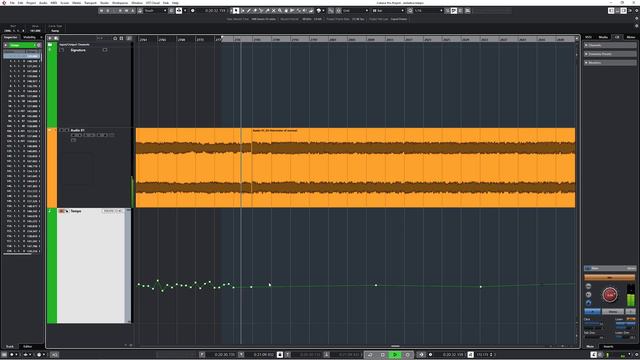Open the Edit menu
Screen dimensions: 640x360
[x=20, y=3]
